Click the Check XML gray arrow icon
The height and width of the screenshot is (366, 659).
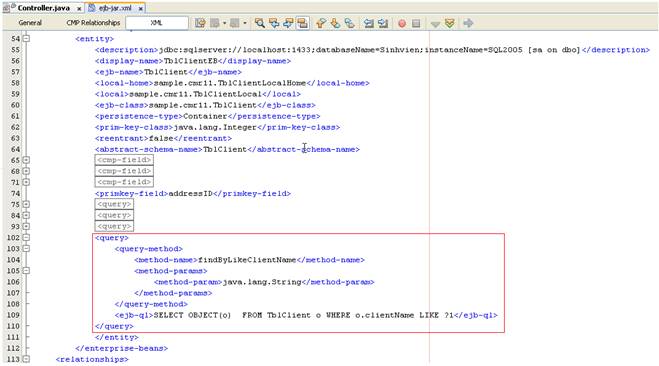pos(435,24)
